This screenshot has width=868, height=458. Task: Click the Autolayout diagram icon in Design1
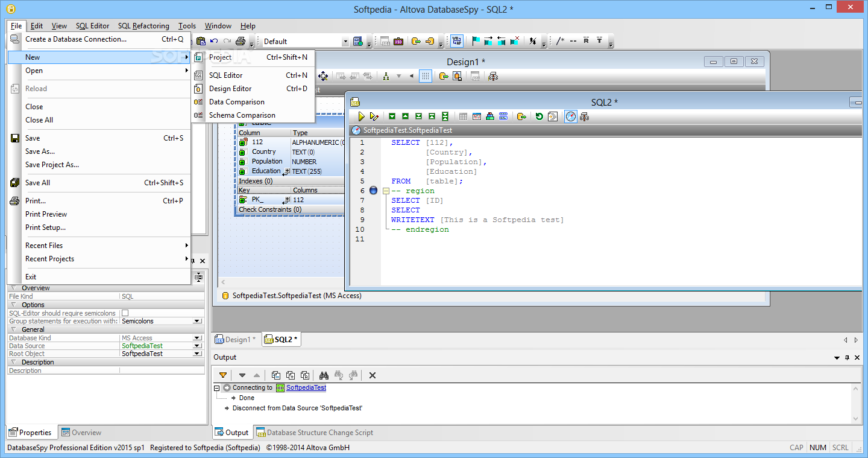385,76
